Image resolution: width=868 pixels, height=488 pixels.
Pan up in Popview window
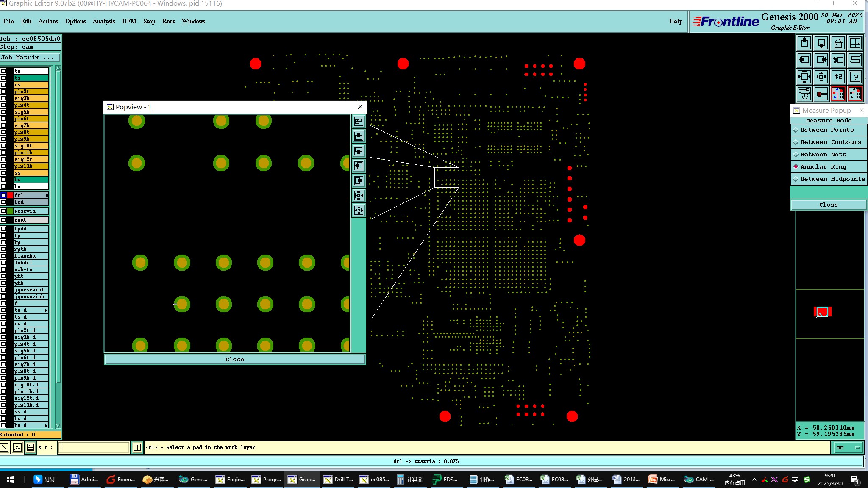[359, 136]
